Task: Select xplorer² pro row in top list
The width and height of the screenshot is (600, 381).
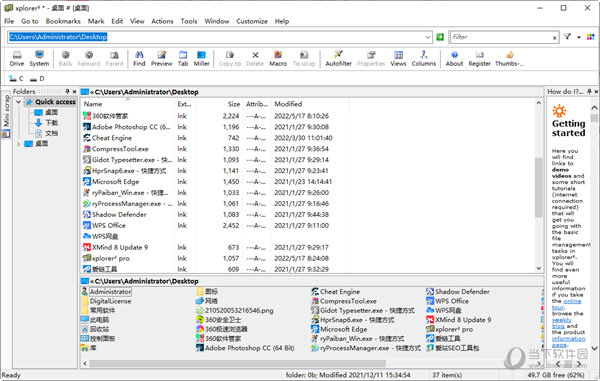Action: point(214,259)
